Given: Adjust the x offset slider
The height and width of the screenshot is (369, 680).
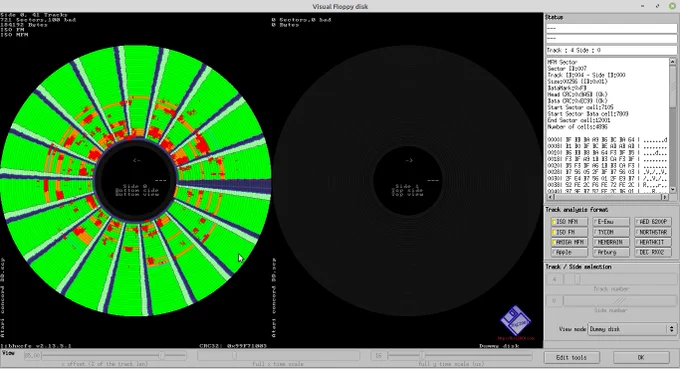Looking at the screenshot, I should (x=114, y=356).
